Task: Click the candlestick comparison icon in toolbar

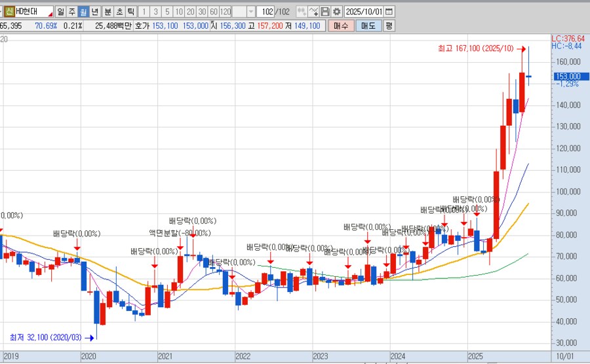Action: (301, 12)
